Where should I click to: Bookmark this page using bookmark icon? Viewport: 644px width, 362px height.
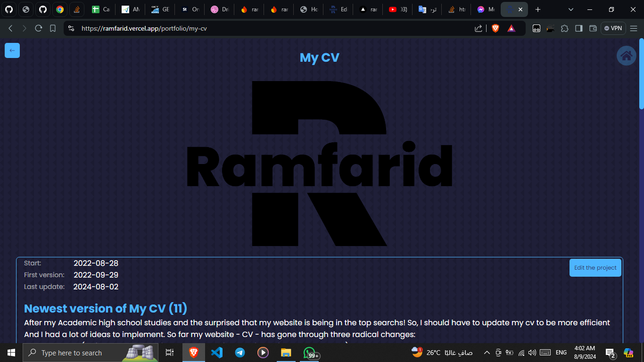(53, 28)
